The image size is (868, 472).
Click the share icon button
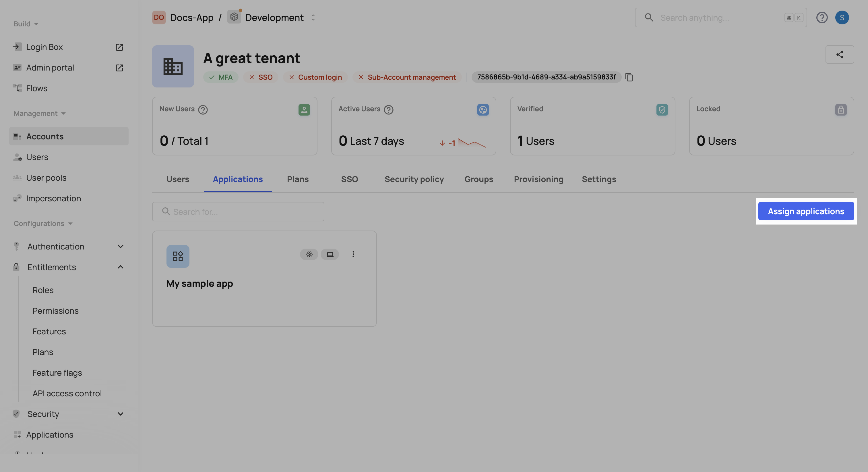(x=839, y=54)
